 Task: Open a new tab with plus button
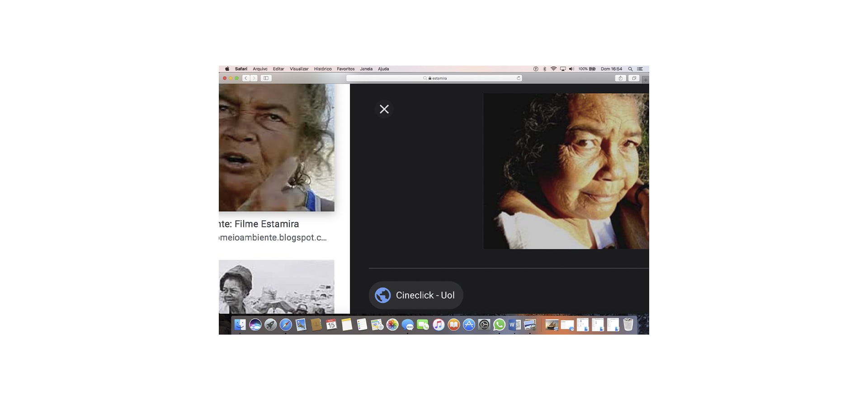tap(646, 80)
